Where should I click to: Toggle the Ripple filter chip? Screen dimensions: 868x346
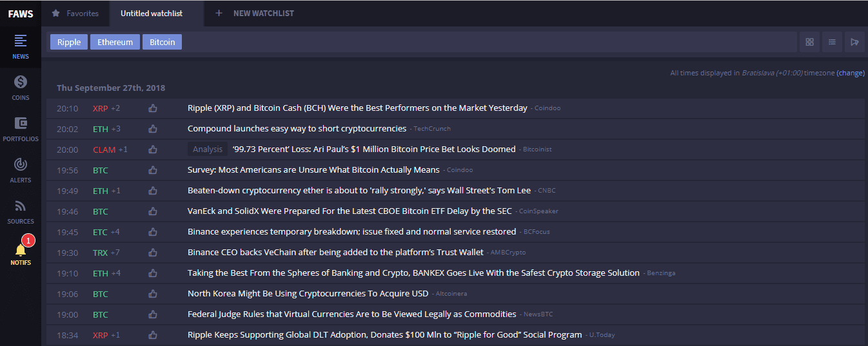(x=69, y=42)
